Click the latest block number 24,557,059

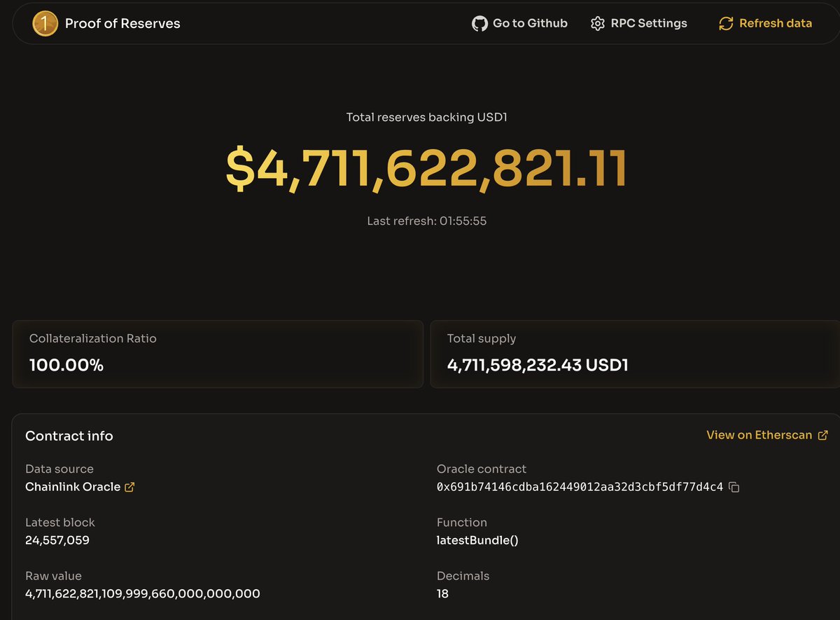[57, 540]
